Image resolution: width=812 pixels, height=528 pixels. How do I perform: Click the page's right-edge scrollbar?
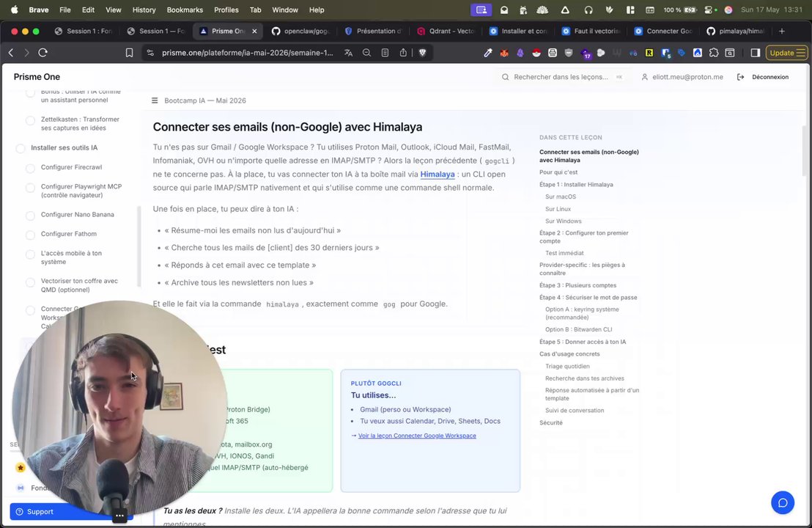(x=804, y=151)
